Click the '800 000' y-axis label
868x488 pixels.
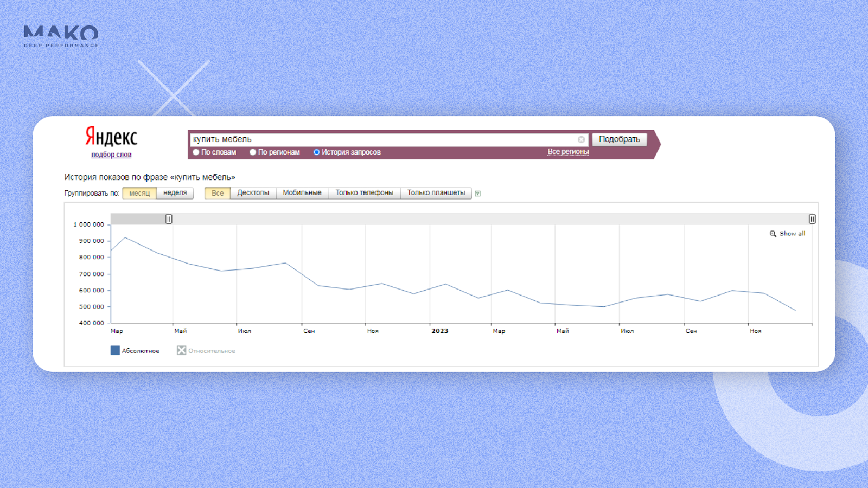[x=91, y=258]
